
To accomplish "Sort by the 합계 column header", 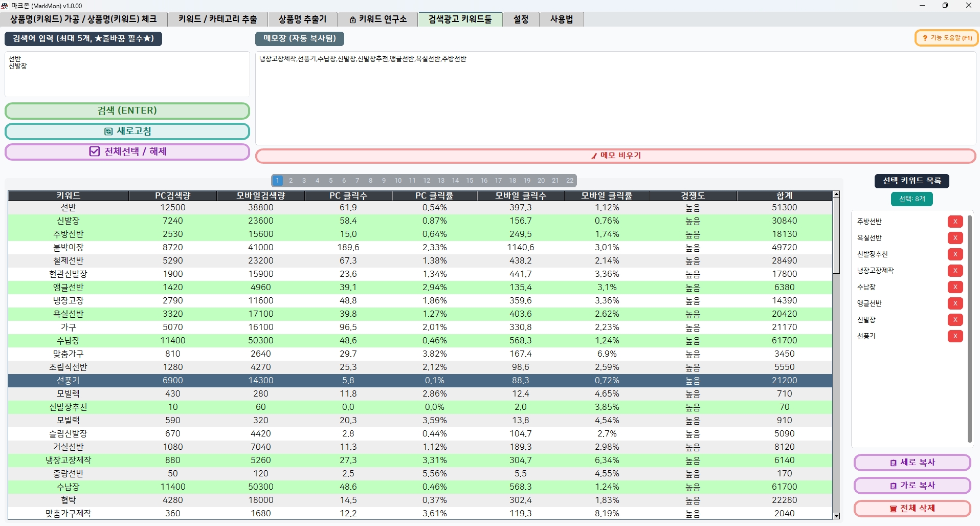I will [x=784, y=195].
